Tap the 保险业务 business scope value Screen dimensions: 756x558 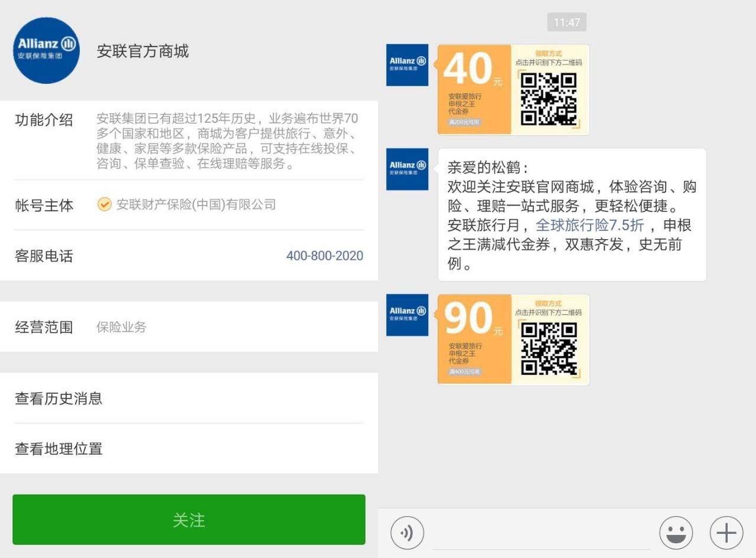tap(122, 327)
